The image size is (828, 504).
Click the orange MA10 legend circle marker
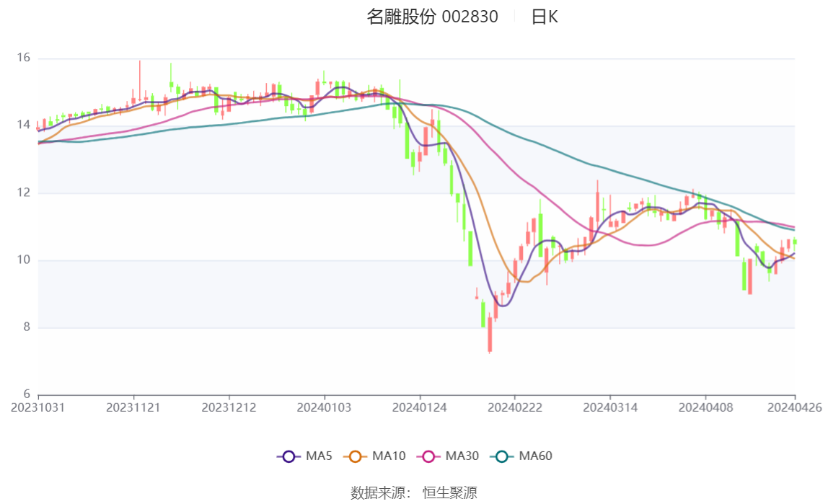[356, 456]
